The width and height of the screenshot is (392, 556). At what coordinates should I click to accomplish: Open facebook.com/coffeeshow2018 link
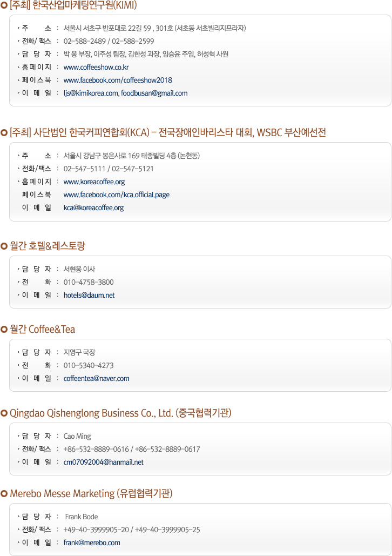(118, 80)
